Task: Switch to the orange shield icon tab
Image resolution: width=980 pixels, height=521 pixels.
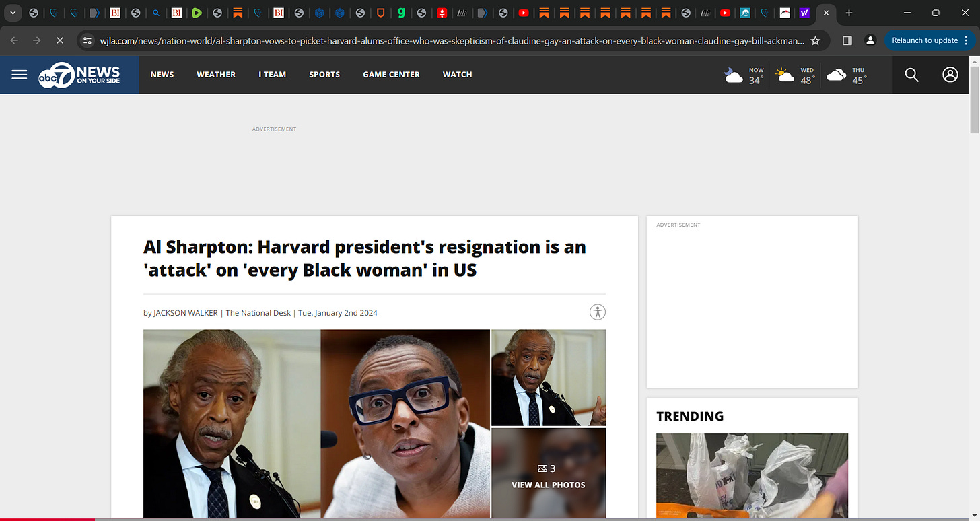Action: [381, 13]
